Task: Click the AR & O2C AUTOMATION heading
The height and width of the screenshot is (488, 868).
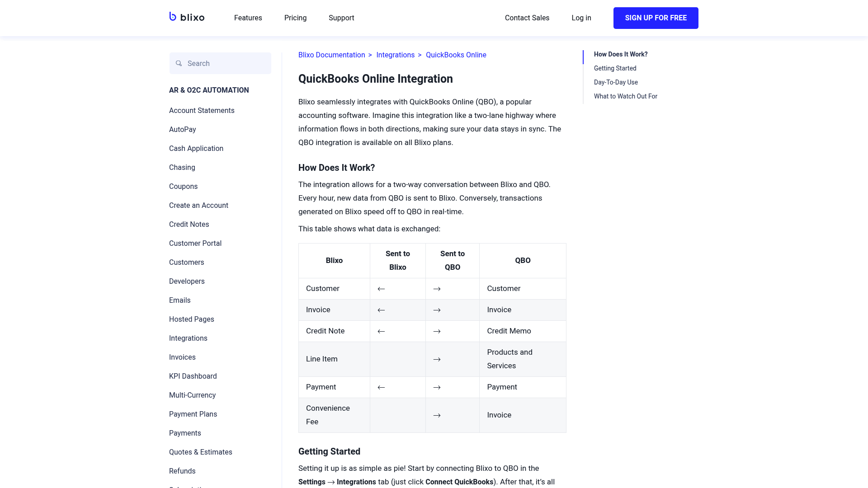Action: [x=209, y=90]
